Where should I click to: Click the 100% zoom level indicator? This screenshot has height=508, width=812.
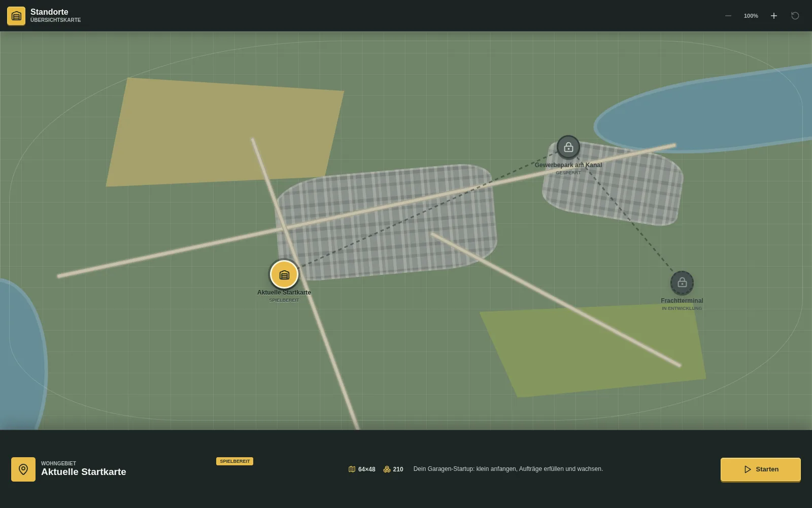coord(751,16)
